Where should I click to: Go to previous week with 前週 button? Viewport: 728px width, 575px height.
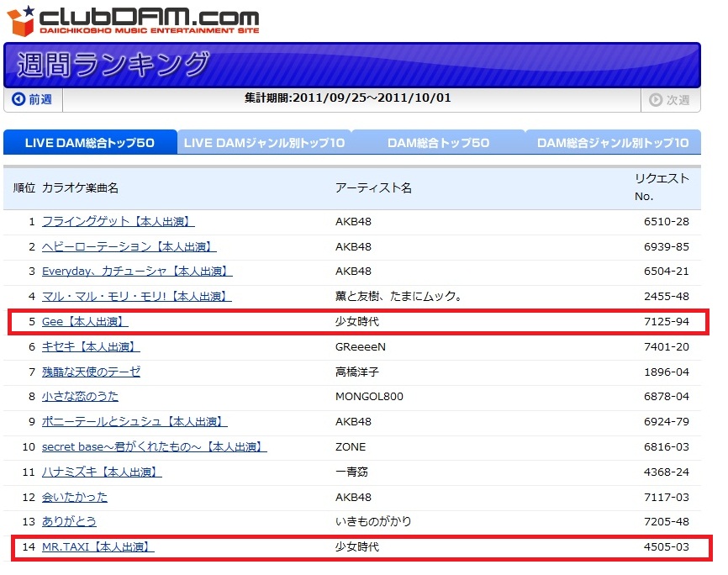(33, 99)
